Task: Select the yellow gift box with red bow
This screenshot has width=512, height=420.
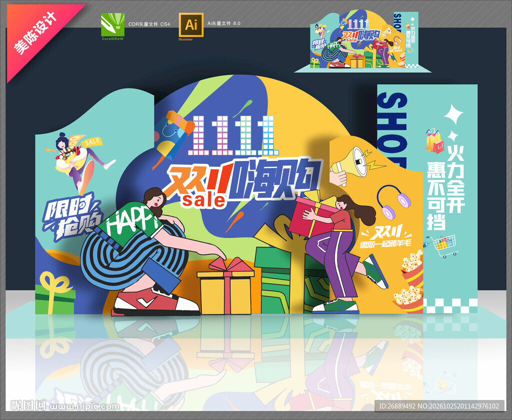Action: (x=225, y=286)
